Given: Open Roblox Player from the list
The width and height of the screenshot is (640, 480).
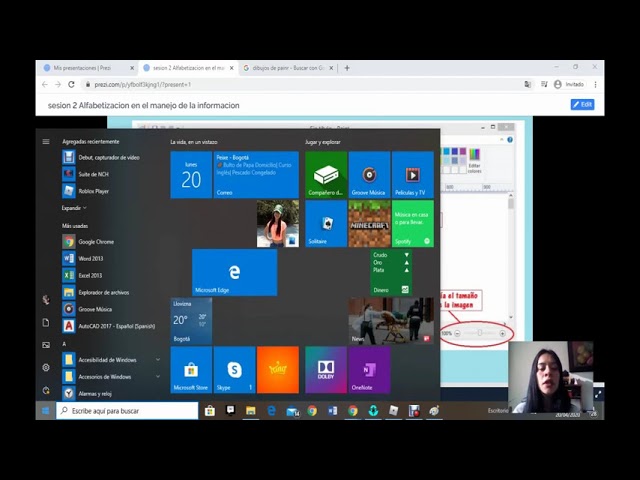Looking at the screenshot, I should (86, 191).
